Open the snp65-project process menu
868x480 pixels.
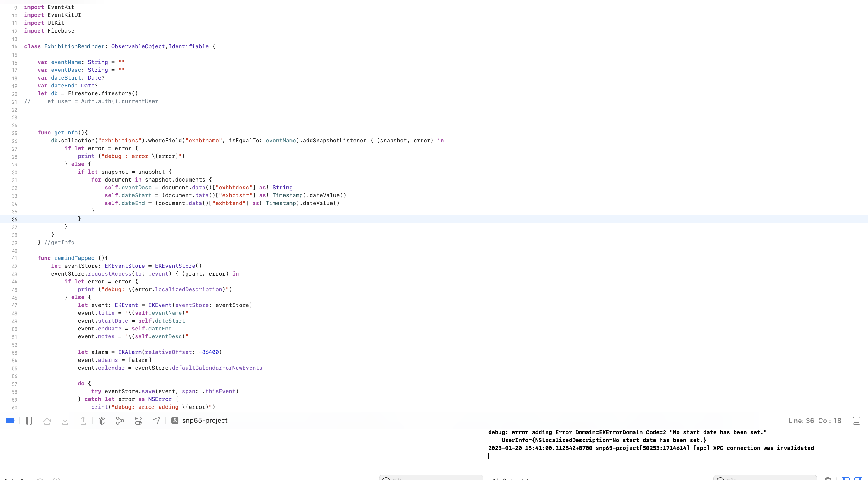tap(204, 420)
